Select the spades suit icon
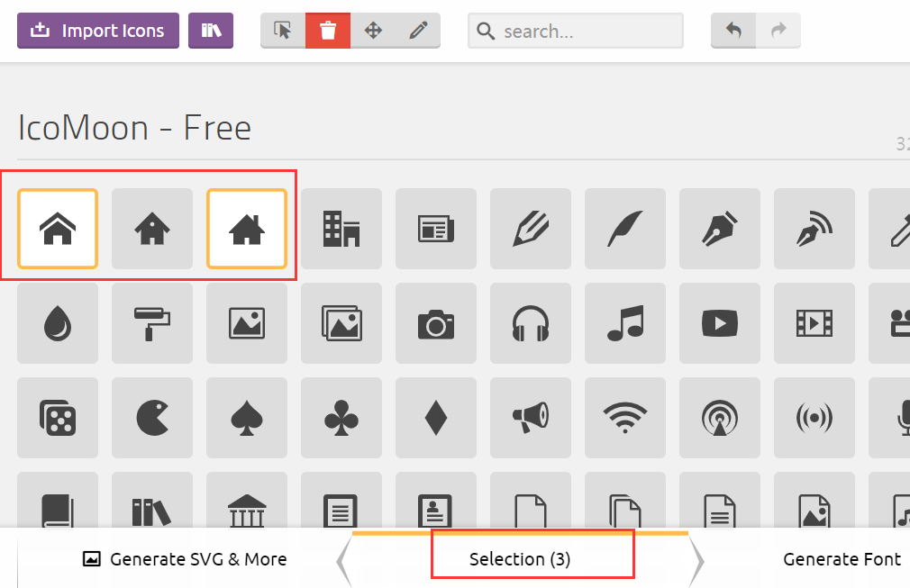 [x=247, y=418]
